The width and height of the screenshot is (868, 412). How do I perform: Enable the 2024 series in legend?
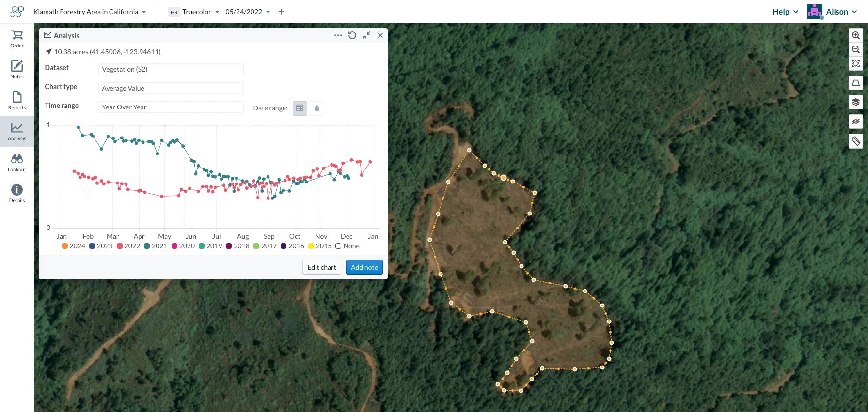coord(74,246)
